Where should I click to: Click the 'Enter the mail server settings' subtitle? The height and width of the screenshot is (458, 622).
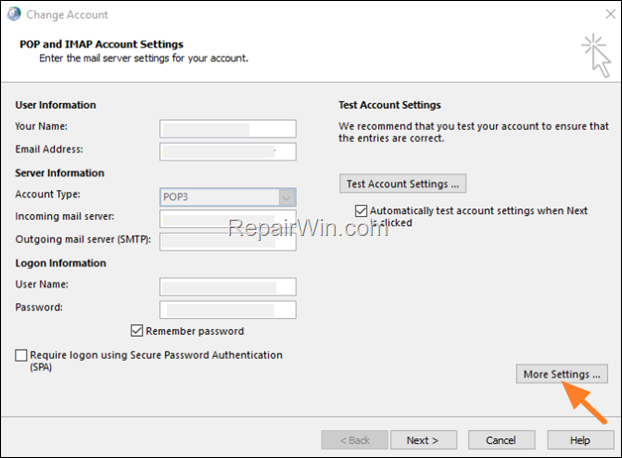(144, 58)
